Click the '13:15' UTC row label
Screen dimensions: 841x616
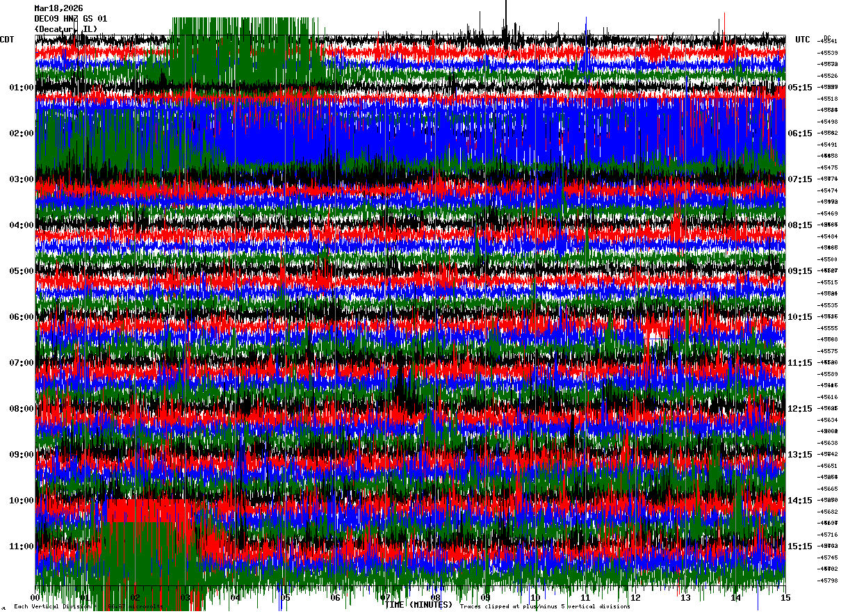point(800,455)
